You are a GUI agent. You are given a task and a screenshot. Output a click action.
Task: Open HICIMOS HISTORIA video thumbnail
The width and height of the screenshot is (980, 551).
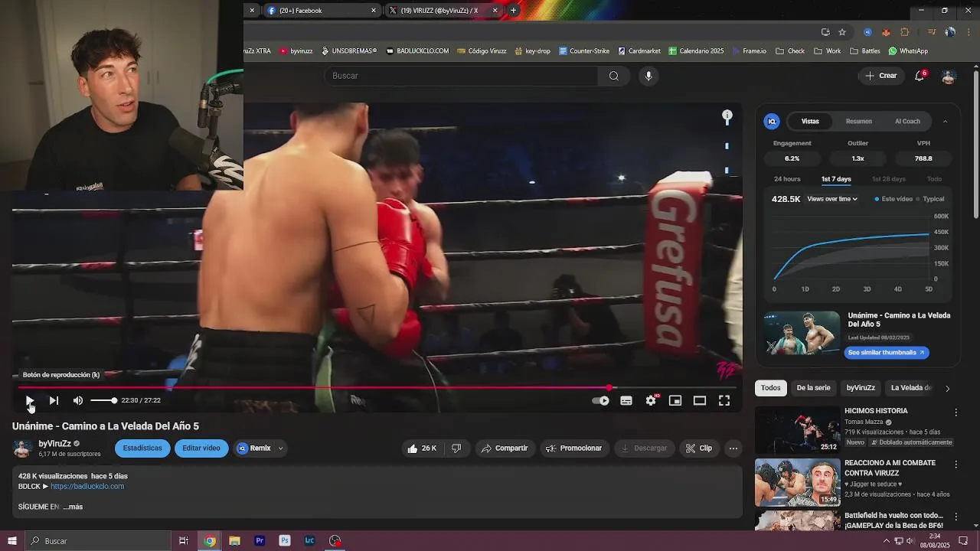pyautogui.click(x=798, y=429)
